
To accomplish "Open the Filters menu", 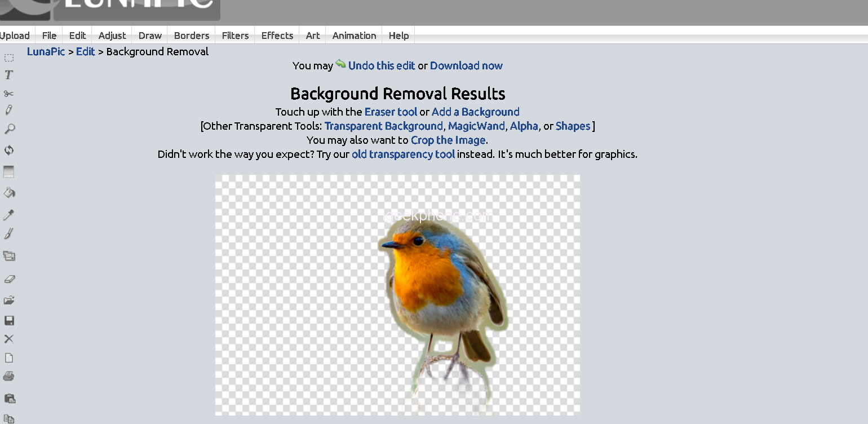I will click(235, 36).
